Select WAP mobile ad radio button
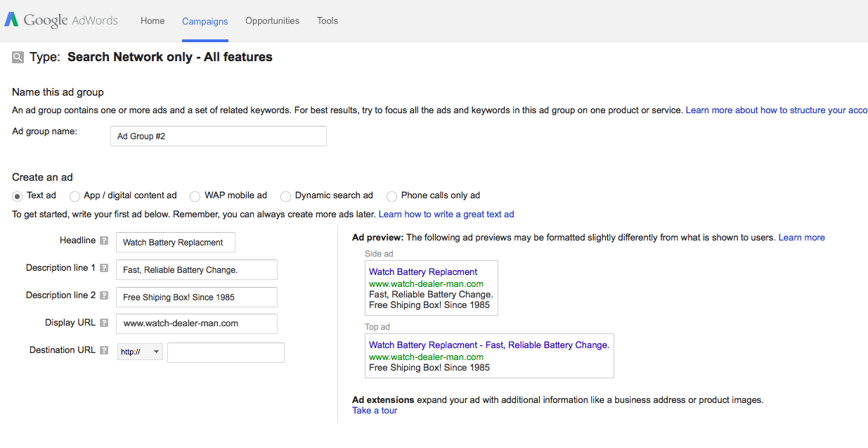Image resolution: width=868 pixels, height=448 pixels. click(195, 196)
